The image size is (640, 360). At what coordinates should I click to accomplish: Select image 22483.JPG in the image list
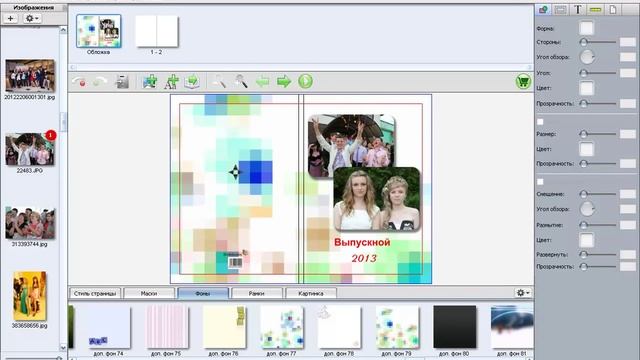(30, 149)
